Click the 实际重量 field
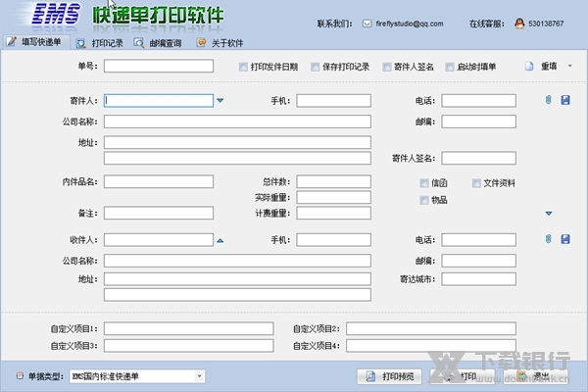This screenshot has height=392, width=588. [x=334, y=197]
